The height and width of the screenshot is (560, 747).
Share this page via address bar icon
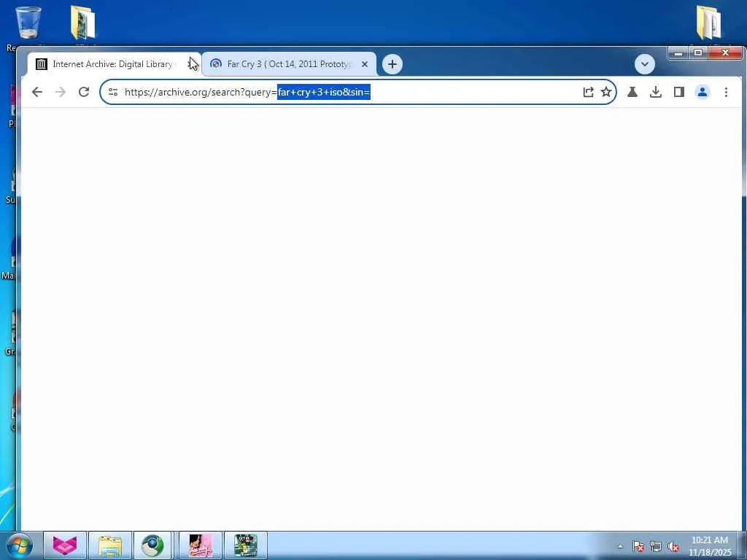[x=589, y=92]
